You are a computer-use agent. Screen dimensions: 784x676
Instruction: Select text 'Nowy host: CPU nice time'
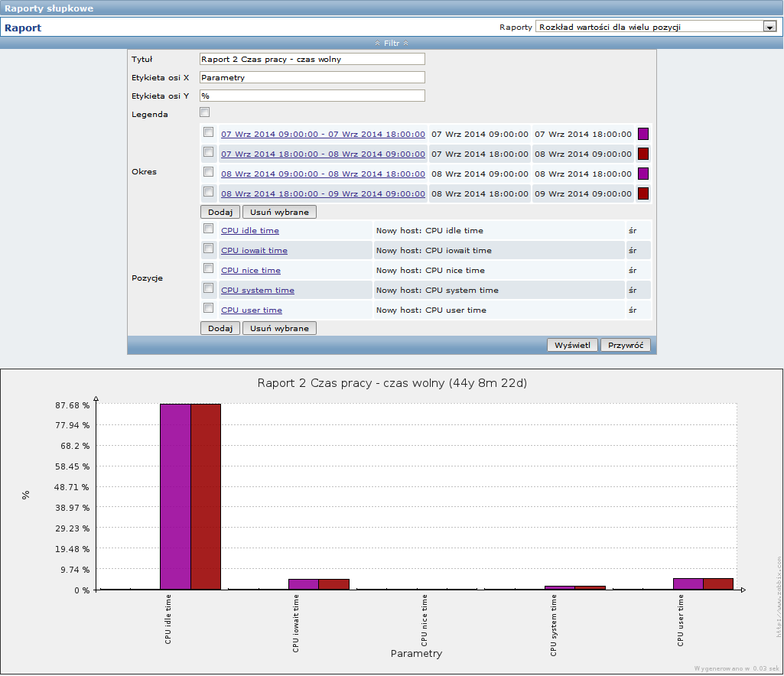(x=430, y=271)
